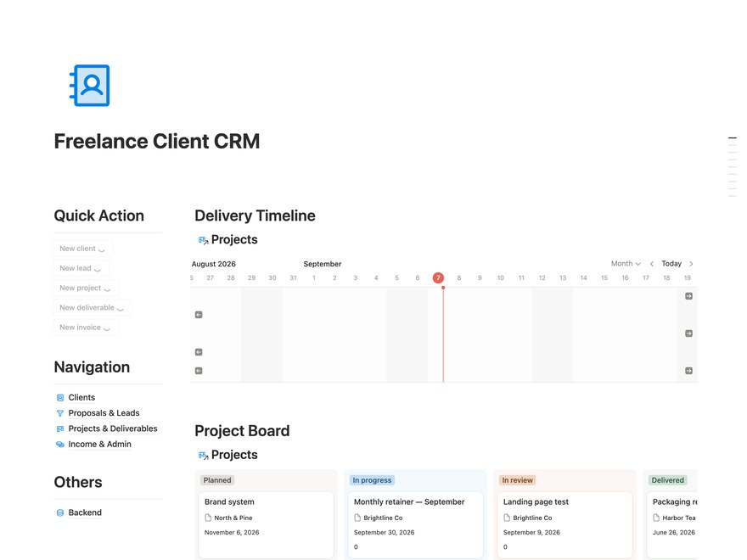Click the middle left-arrow jump icon in timeline
The height and width of the screenshot is (560, 747).
click(x=199, y=352)
